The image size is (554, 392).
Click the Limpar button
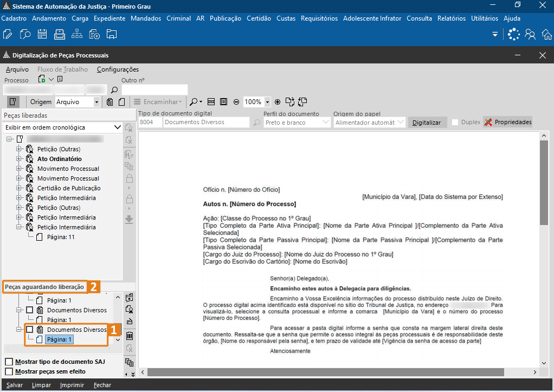41,385
